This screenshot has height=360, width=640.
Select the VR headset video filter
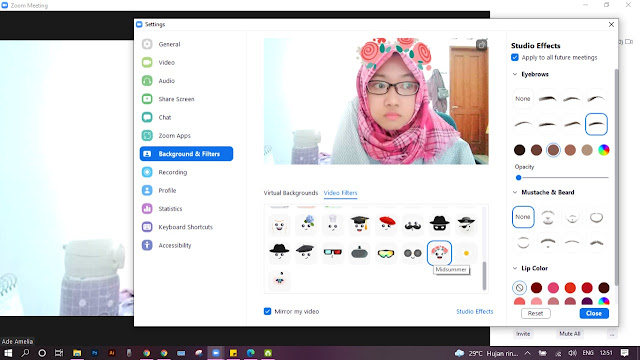click(359, 253)
